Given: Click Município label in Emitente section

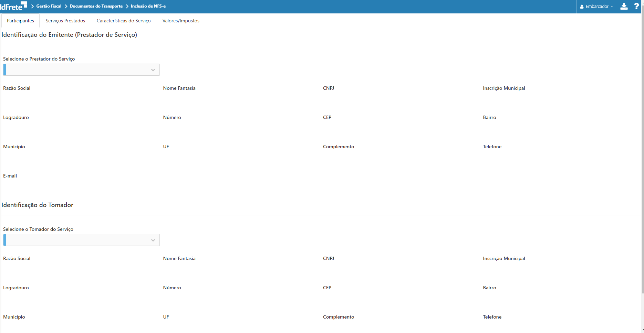Looking at the screenshot, I should [14, 147].
